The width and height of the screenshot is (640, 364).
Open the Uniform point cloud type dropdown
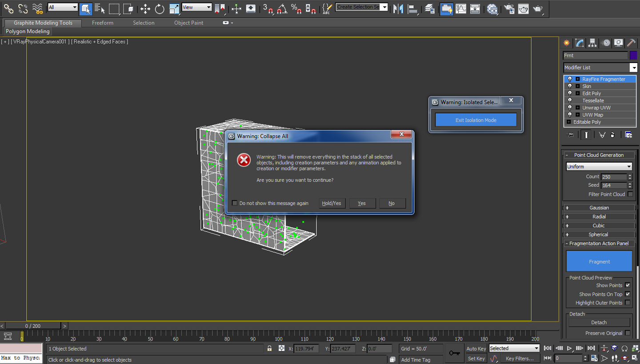click(x=599, y=166)
